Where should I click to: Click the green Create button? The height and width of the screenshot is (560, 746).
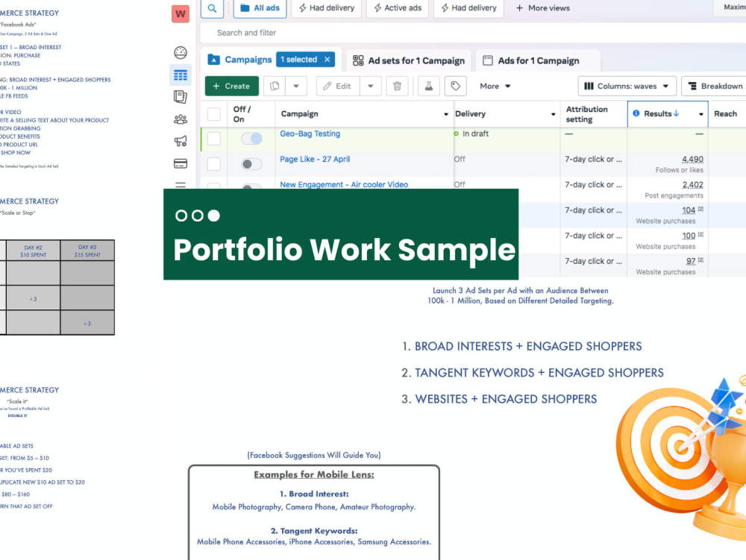point(232,86)
